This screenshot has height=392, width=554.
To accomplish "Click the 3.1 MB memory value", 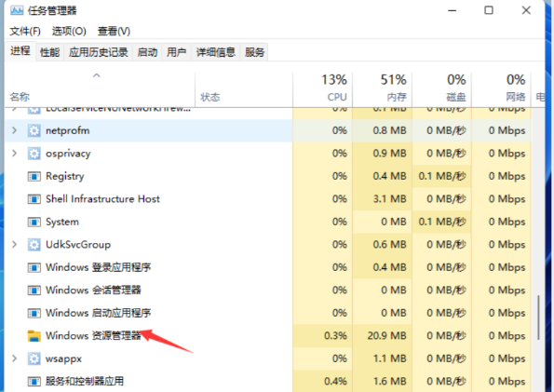I will (x=390, y=199).
